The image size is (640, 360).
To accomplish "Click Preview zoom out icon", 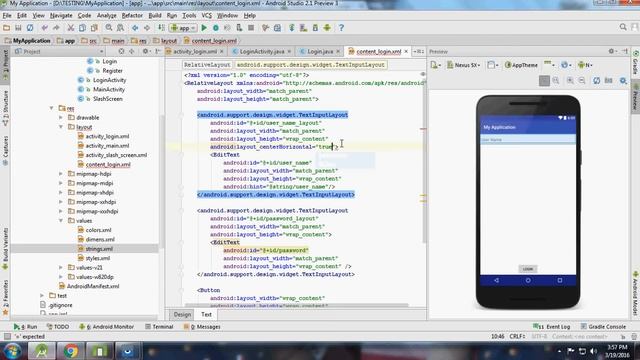I will [582, 80].
